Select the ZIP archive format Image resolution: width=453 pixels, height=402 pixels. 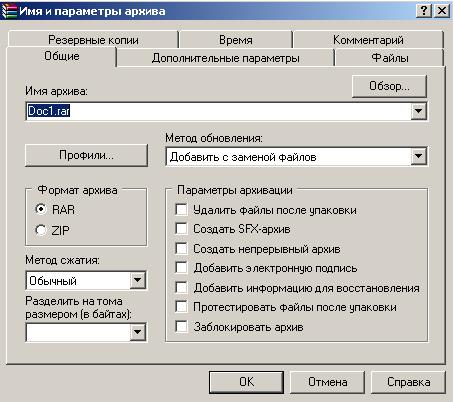tap(41, 230)
